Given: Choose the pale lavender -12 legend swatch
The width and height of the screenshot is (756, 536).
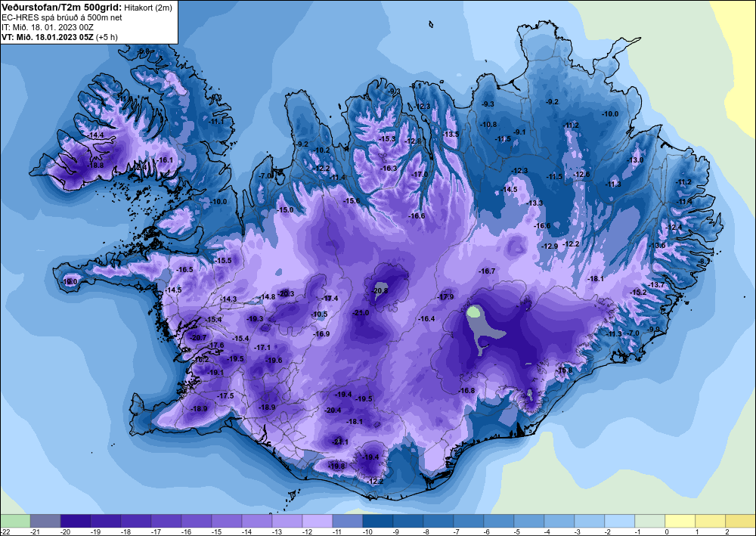Looking at the screenshot, I should 318,521.
